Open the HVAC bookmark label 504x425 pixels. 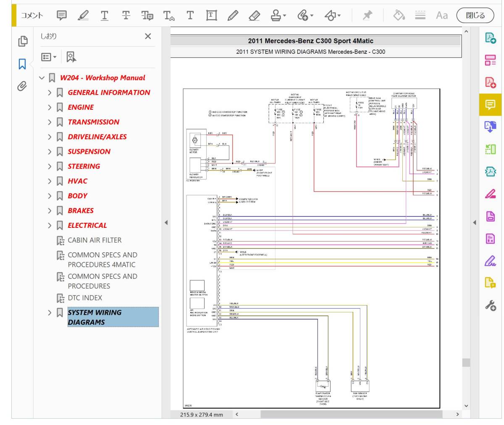tap(78, 181)
